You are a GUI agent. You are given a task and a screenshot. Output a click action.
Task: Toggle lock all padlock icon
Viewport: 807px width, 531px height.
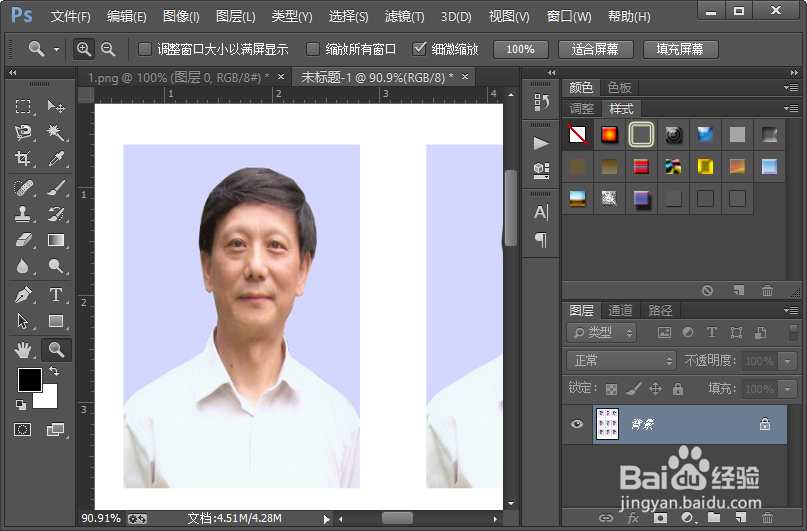pos(678,389)
